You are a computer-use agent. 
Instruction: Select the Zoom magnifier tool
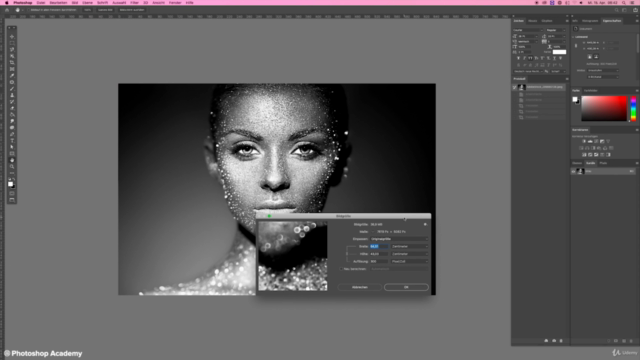tap(12, 167)
